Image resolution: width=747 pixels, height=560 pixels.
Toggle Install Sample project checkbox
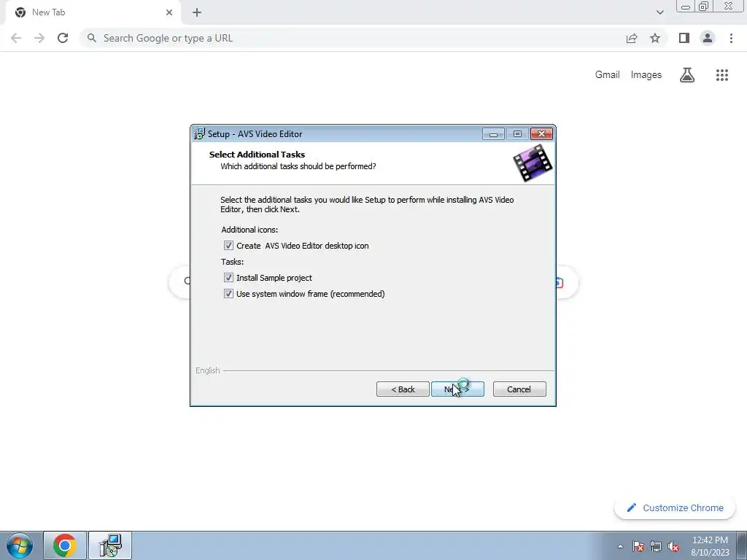(x=228, y=278)
